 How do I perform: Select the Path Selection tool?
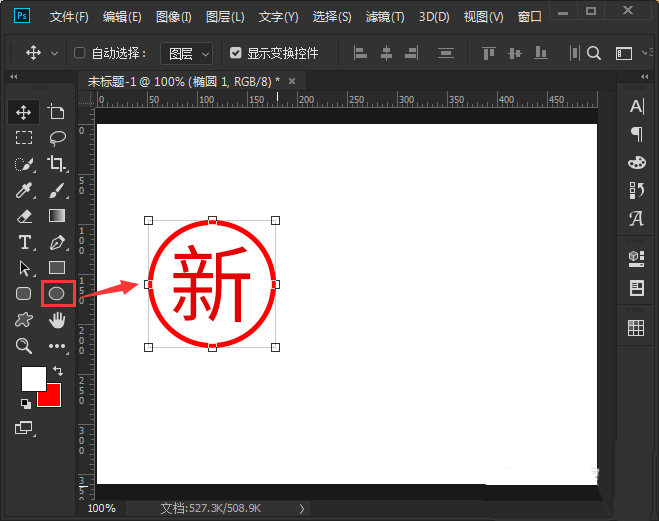coord(25,268)
